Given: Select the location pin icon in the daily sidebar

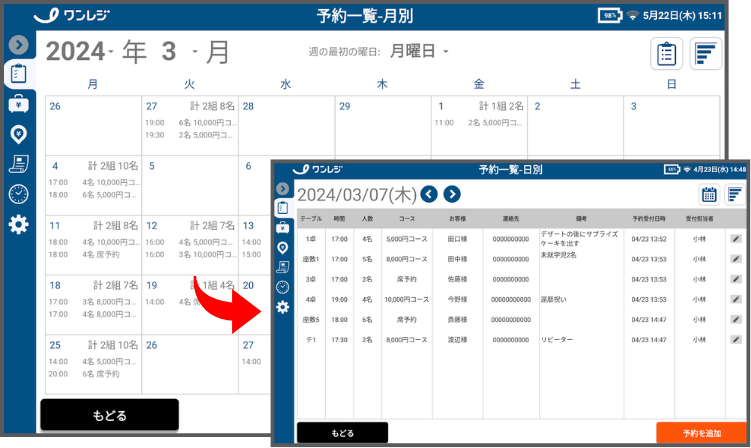Looking at the screenshot, I should (x=283, y=247).
